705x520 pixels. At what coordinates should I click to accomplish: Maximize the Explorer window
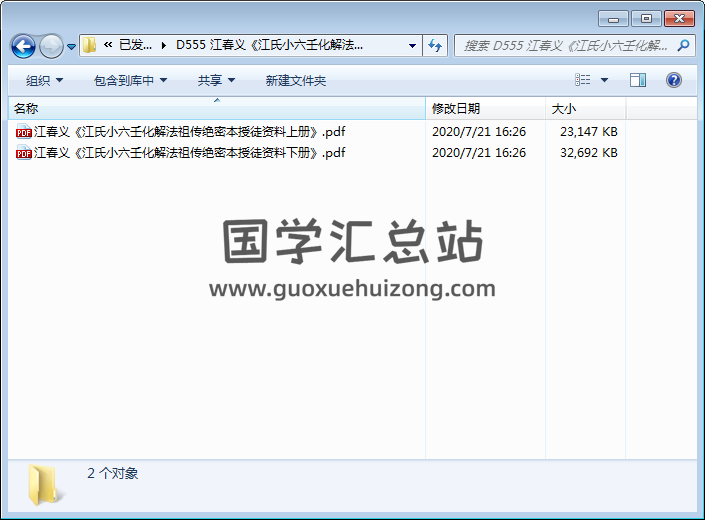click(646, 19)
